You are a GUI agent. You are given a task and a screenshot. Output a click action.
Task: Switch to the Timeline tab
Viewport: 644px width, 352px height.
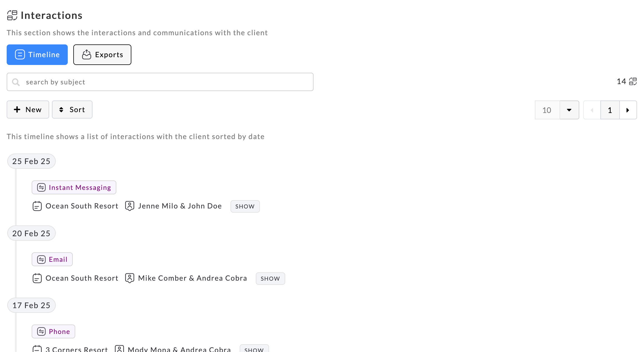[37, 55]
